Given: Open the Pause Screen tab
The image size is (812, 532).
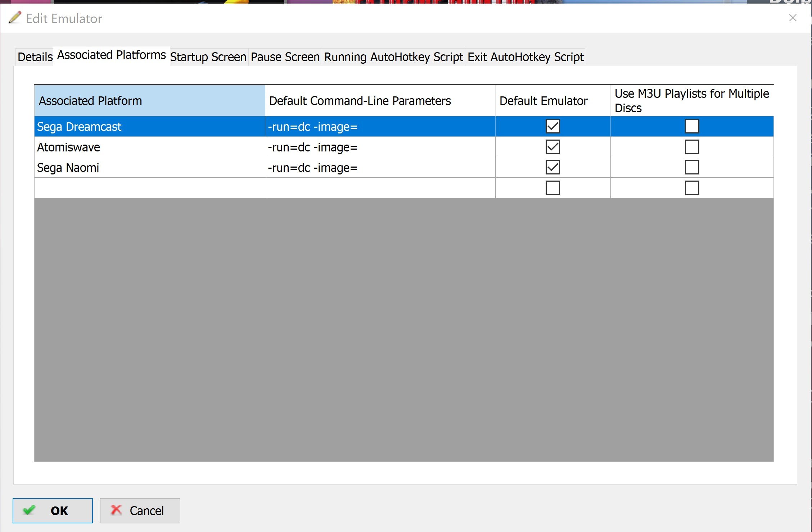Looking at the screenshot, I should coord(285,57).
